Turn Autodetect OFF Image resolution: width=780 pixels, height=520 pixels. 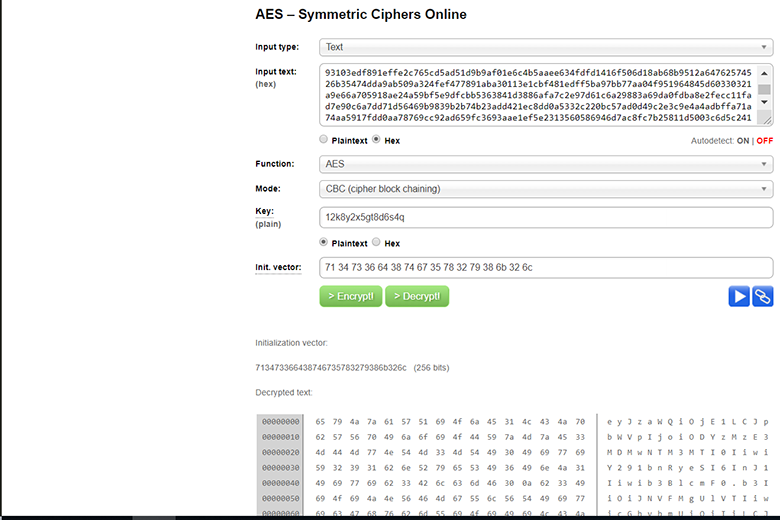[765, 141]
